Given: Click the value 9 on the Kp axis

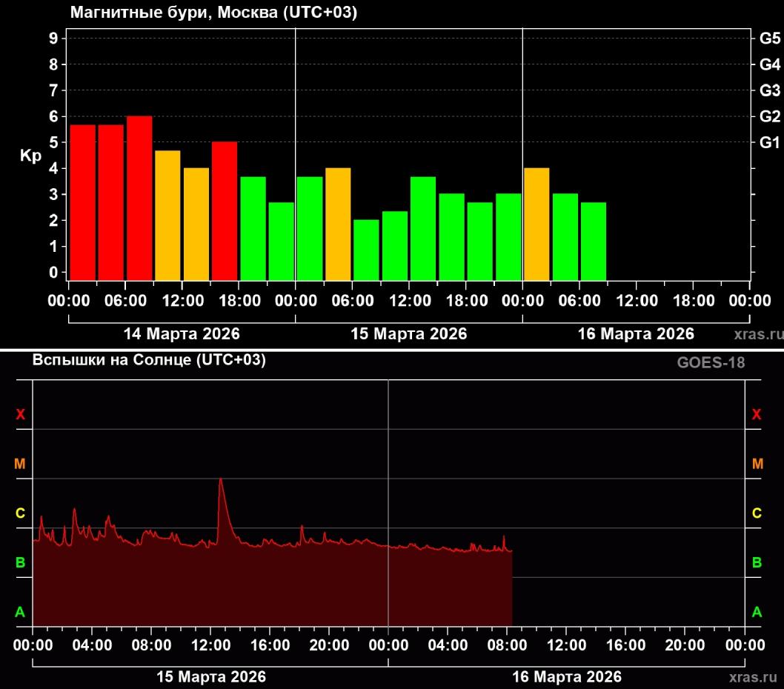Looking at the screenshot, I should (53, 39).
